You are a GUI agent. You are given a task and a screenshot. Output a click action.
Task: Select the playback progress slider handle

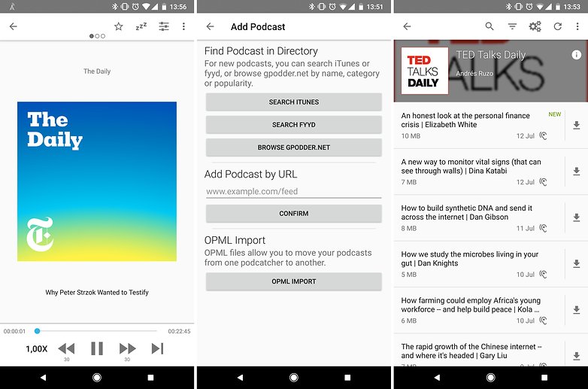coord(37,331)
